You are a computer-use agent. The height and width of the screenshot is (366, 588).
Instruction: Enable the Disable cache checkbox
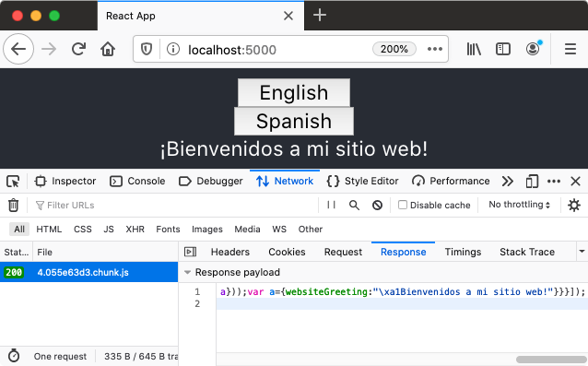(x=403, y=205)
